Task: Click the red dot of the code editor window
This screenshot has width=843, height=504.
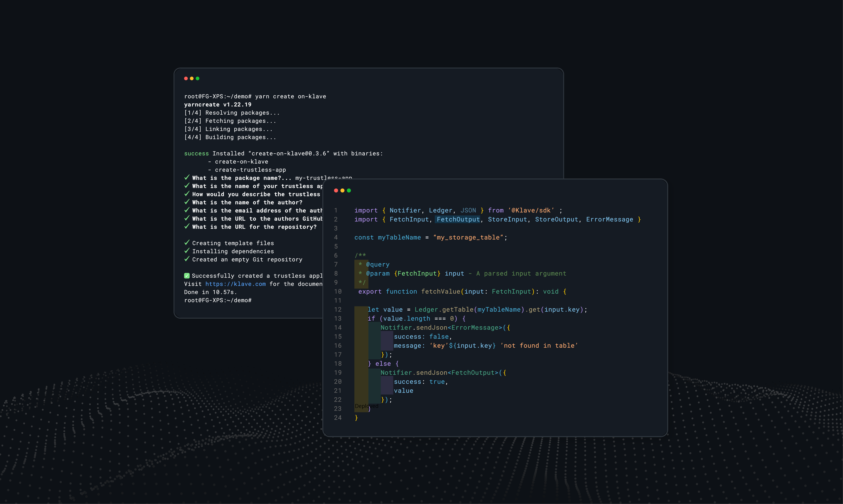Action: (x=336, y=190)
